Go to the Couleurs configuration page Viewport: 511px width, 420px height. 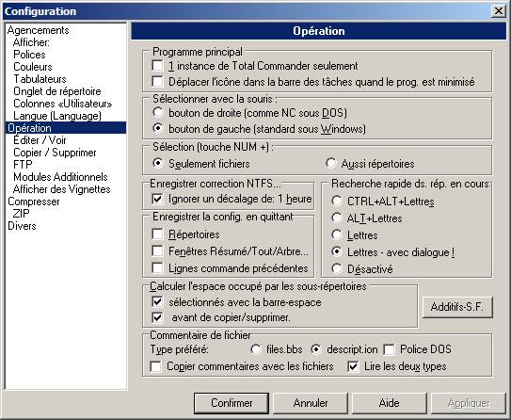point(33,67)
